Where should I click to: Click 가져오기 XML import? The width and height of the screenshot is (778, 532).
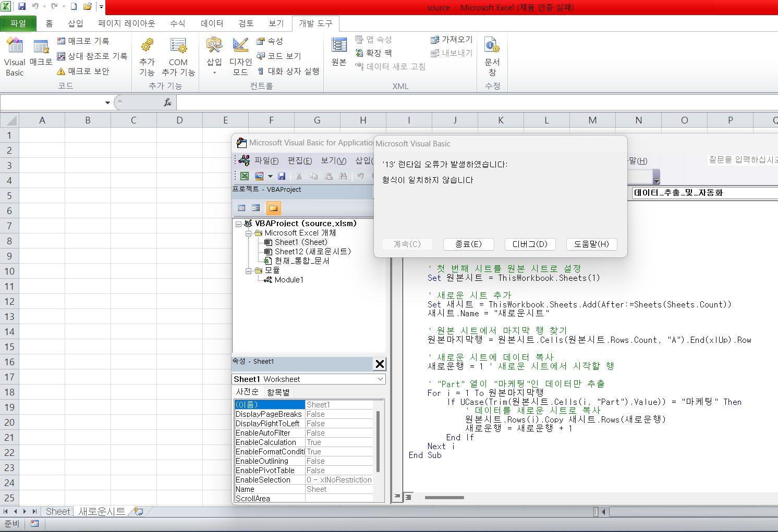452,40
